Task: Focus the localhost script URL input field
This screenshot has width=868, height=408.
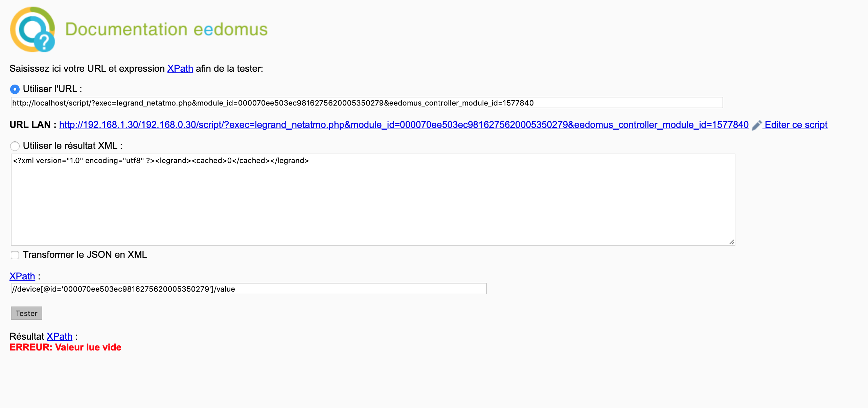Action: (x=367, y=103)
